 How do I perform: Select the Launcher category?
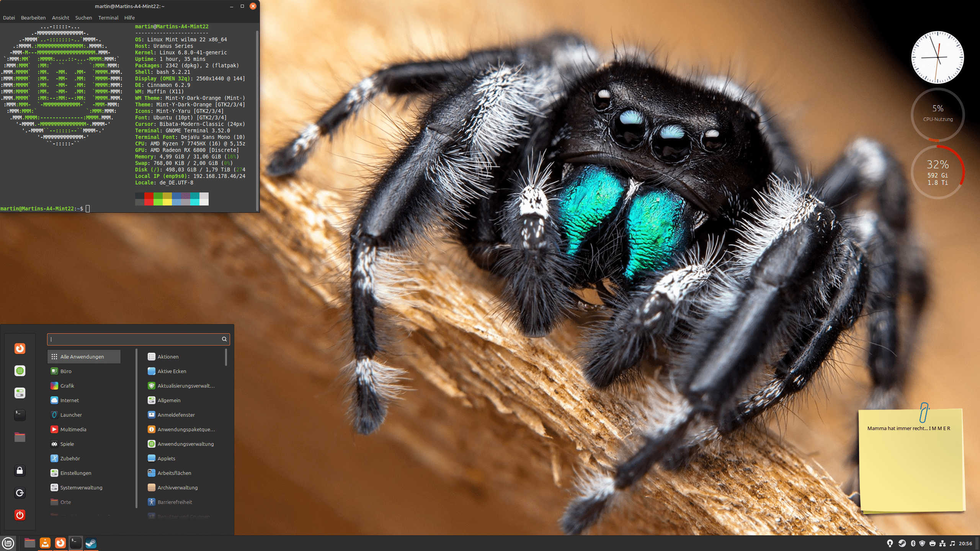tap(84, 415)
